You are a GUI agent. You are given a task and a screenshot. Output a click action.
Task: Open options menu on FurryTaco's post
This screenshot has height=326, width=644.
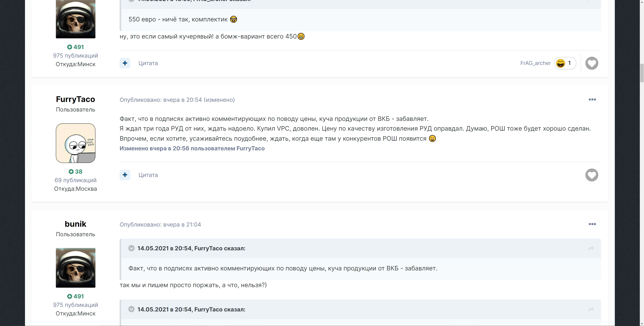[x=592, y=100]
